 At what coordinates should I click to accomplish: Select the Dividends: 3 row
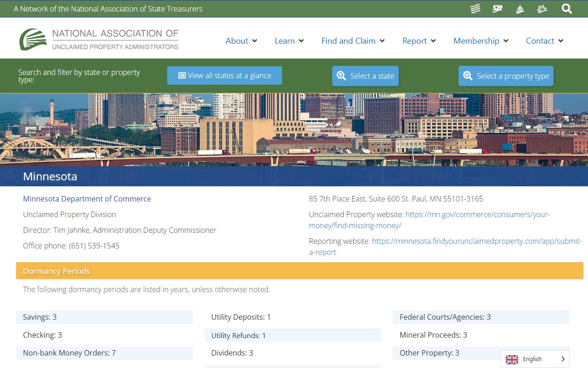click(293, 353)
